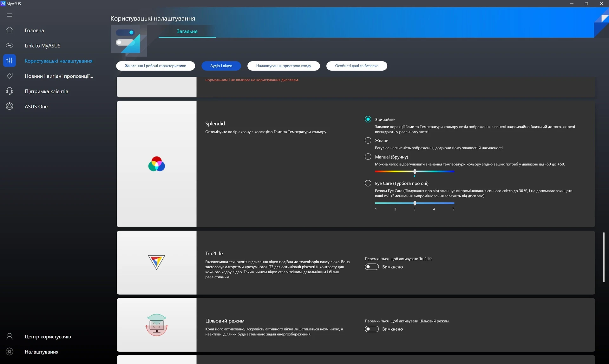Click the news and deals tag icon

coord(10,76)
